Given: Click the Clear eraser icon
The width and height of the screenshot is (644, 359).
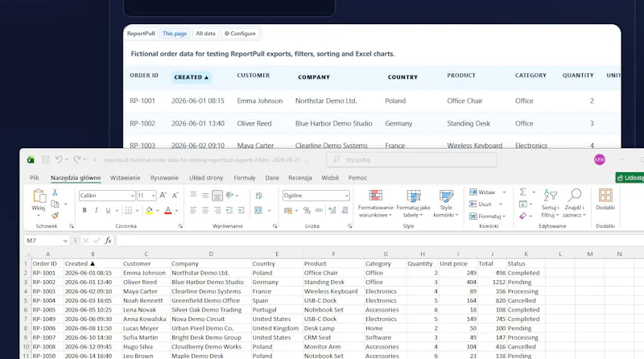Looking at the screenshot, I should point(522,216).
